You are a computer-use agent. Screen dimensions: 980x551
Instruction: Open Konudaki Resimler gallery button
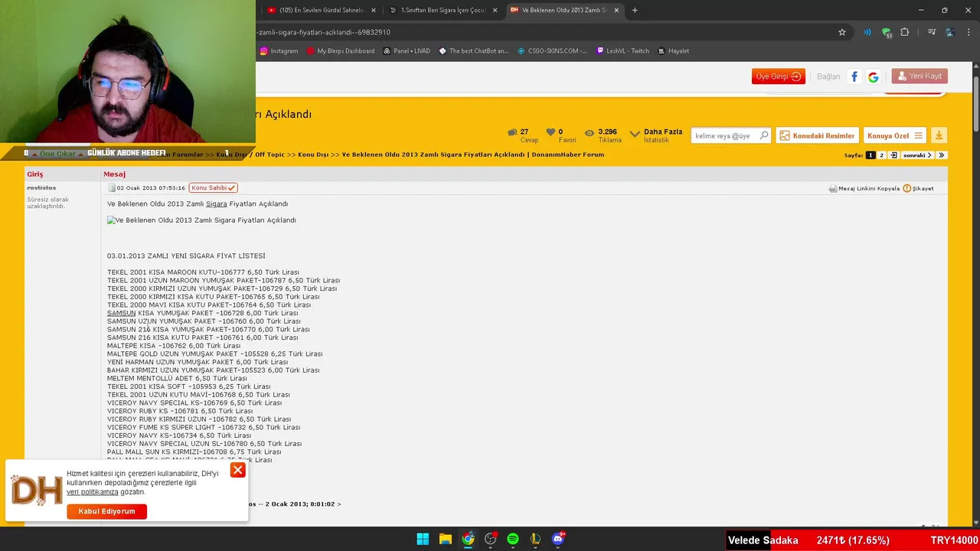[817, 135]
